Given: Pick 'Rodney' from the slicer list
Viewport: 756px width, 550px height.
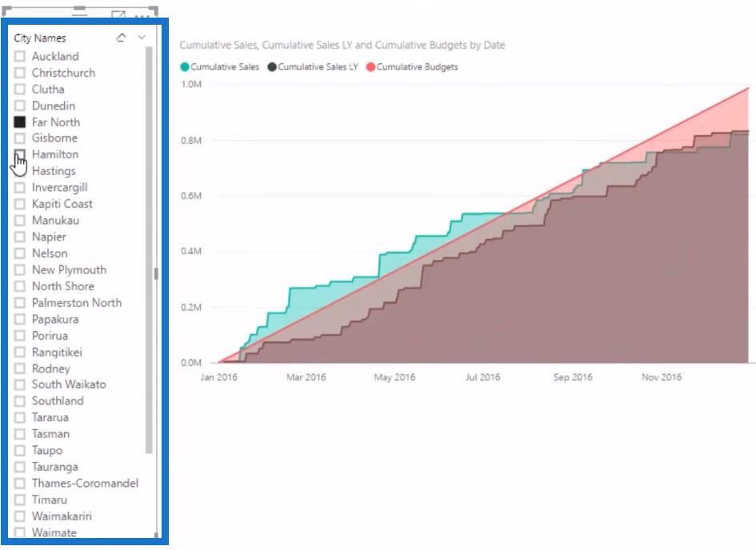Looking at the screenshot, I should tap(51, 369).
